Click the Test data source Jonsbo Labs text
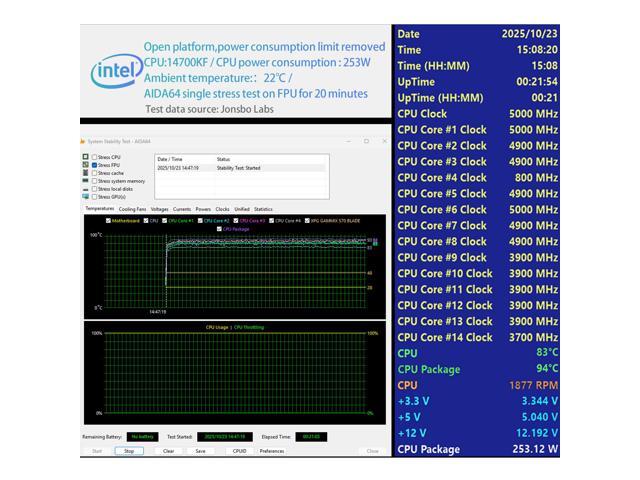Screen dimensions: 640x480 [209, 109]
